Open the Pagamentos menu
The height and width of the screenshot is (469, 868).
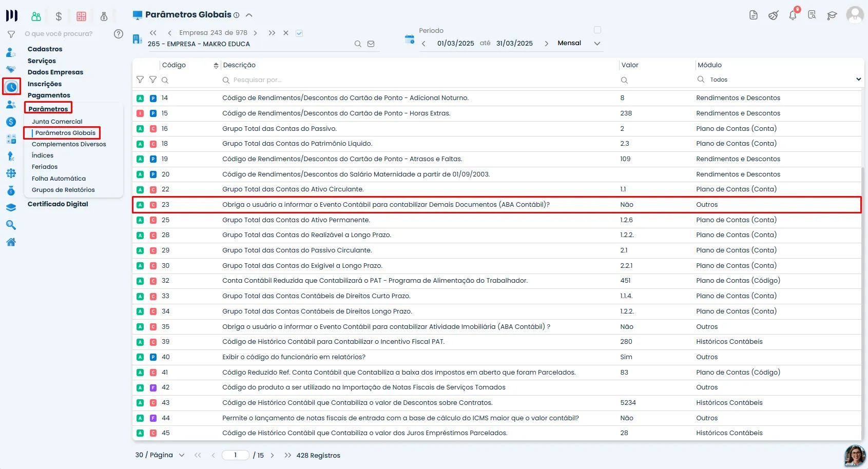point(49,95)
